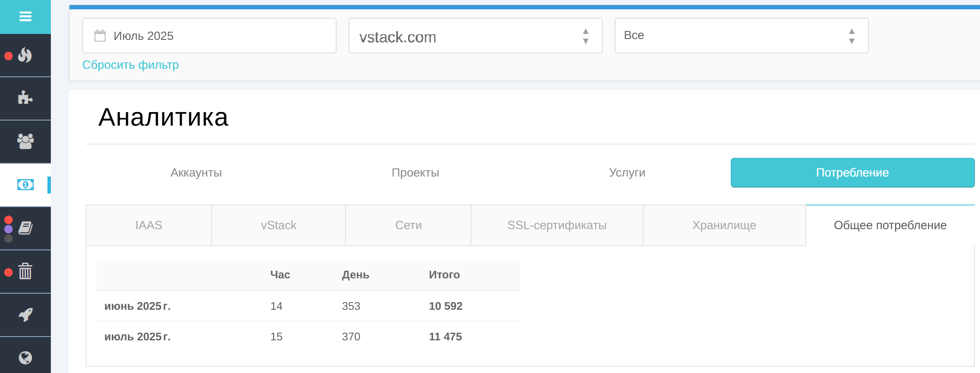Screen dimensions: 980x373
Task: Open the rocket launch section
Action: coord(25,314)
